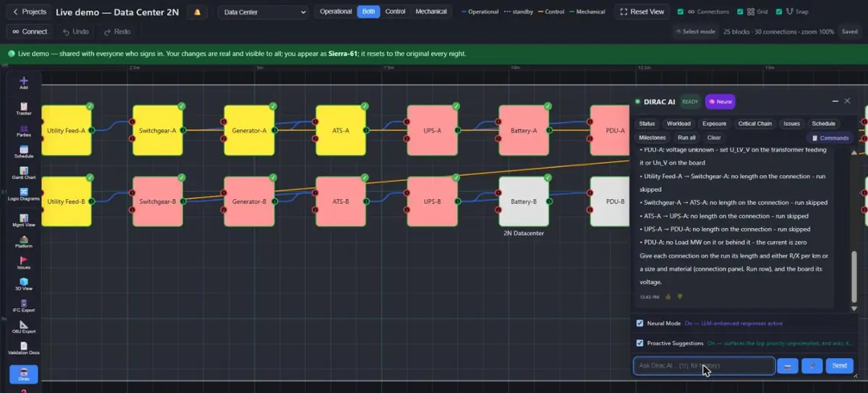868x393 pixels.
Task: Go back to Projects
Action: click(29, 12)
